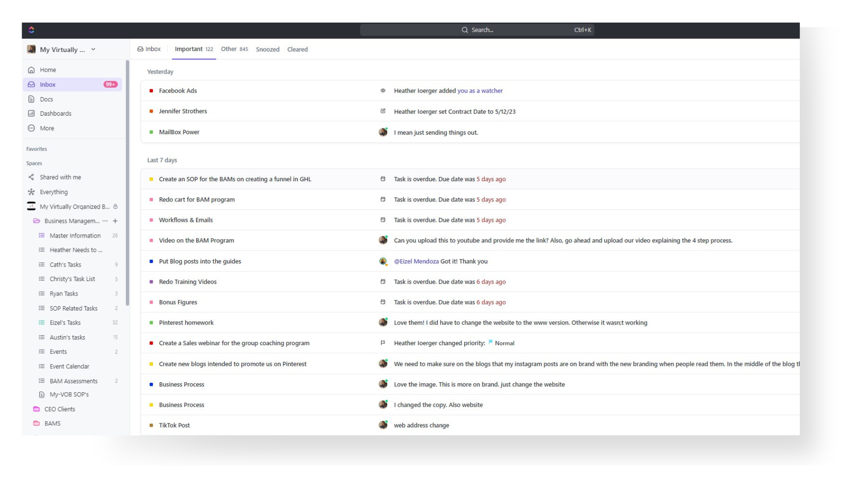This screenshot has width=868, height=488.
Task: Click the you as a watcher link
Action: (480, 90)
